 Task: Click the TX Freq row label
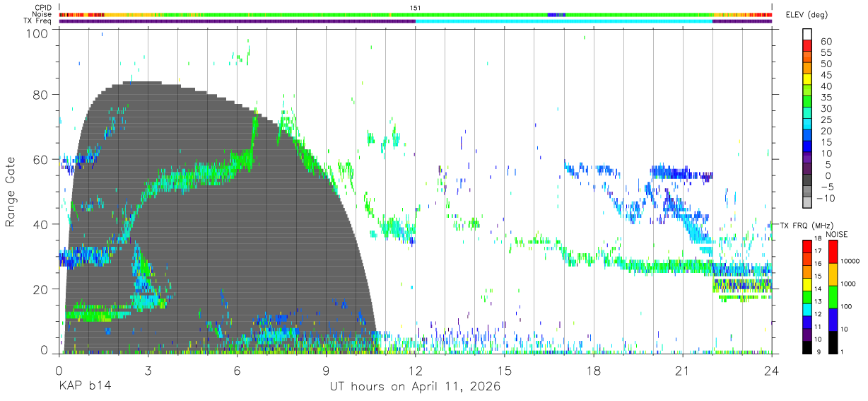(x=38, y=21)
